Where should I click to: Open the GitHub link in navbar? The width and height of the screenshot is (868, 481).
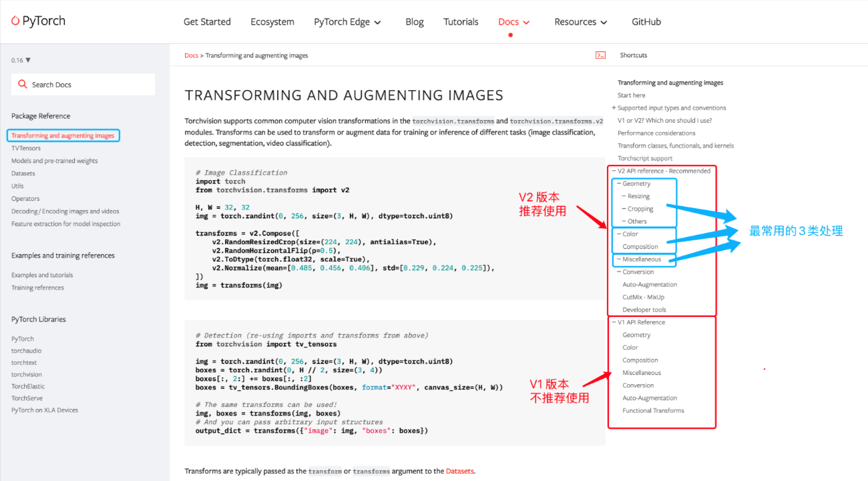pos(646,22)
